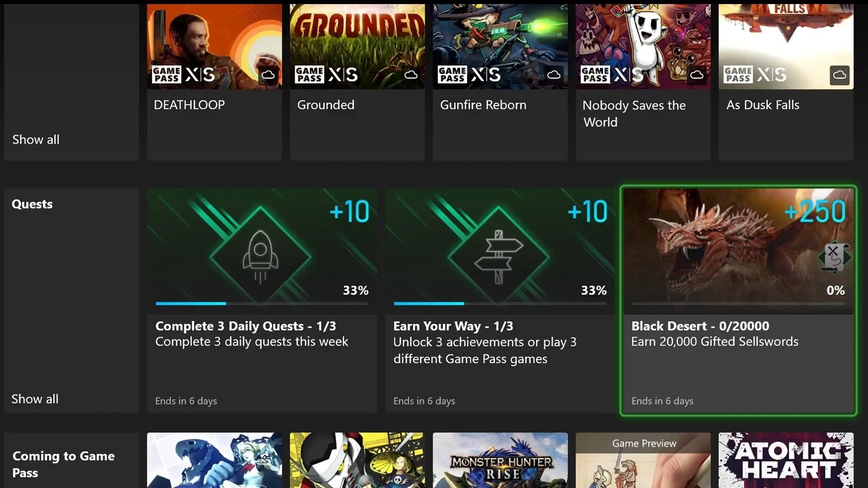Open the Black Desert quest details
The width and height of the screenshot is (868, 488).
738,300
